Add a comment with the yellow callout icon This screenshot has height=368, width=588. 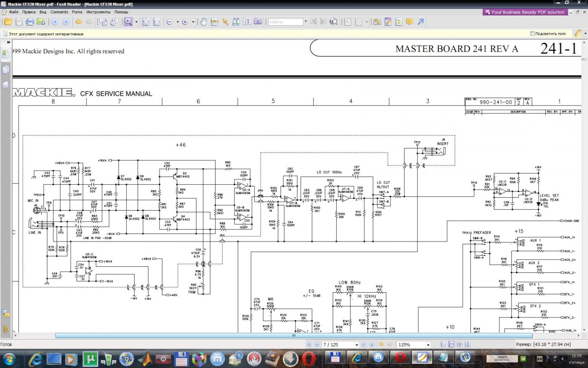tap(410, 22)
